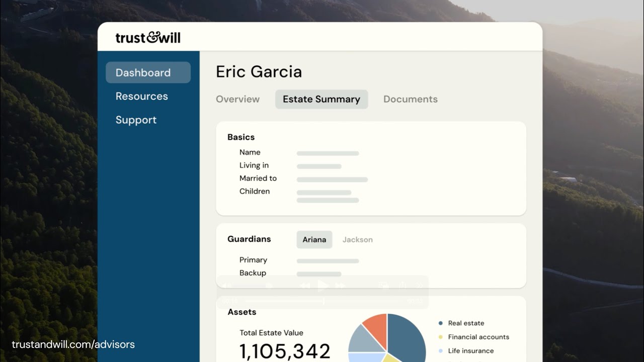Screen dimensions: 644x362
Task: Click the faint play button overlay
Action: tap(323, 286)
